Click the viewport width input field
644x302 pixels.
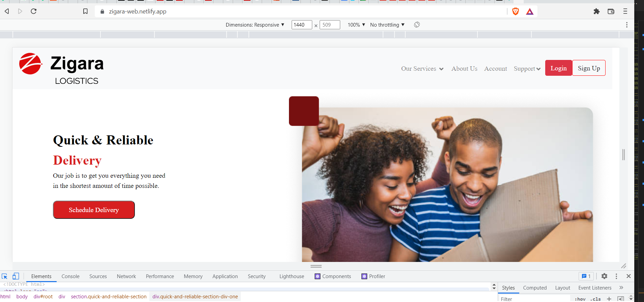[x=301, y=25]
